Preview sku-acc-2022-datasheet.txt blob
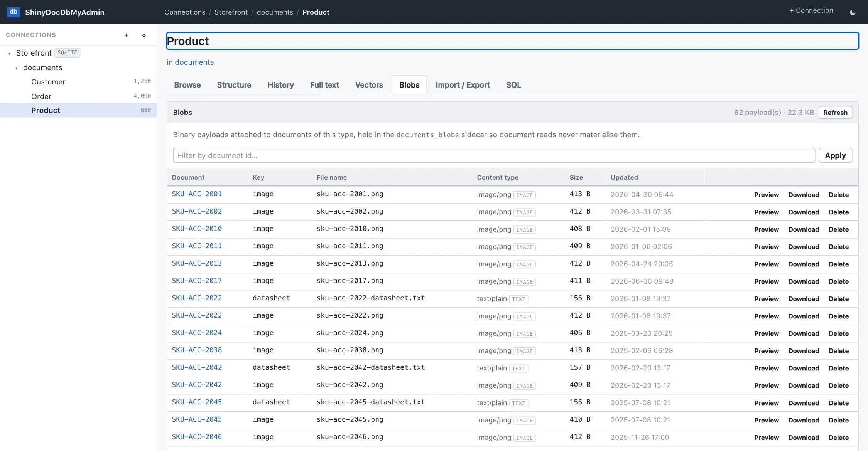The height and width of the screenshot is (451, 868). point(766,299)
